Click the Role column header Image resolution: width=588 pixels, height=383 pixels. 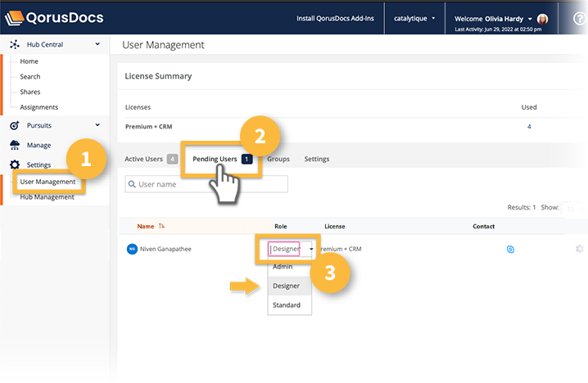[x=281, y=227]
